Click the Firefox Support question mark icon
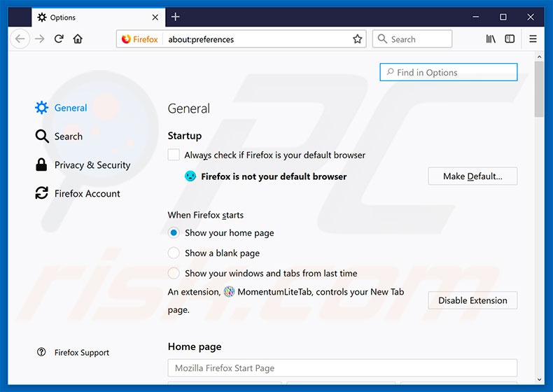Viewport: 553px width, 392px height. click(x=41, y=352)
